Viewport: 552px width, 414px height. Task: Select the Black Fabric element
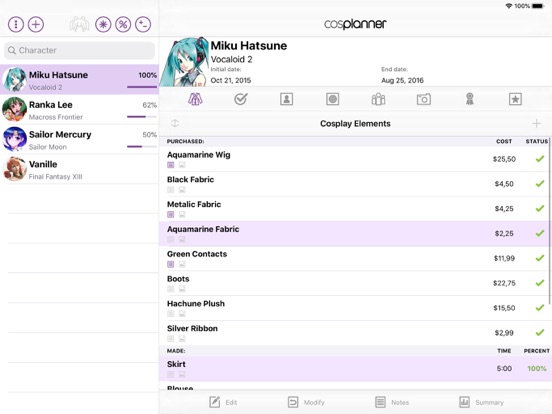click(x=355, y=184)
